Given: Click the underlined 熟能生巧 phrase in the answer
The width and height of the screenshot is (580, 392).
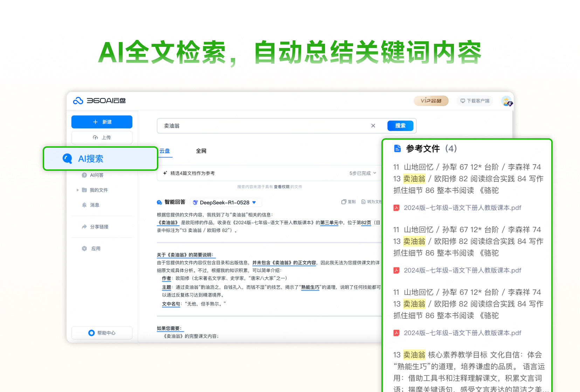Looking at the screenshot, I should (x=310, y=287).
